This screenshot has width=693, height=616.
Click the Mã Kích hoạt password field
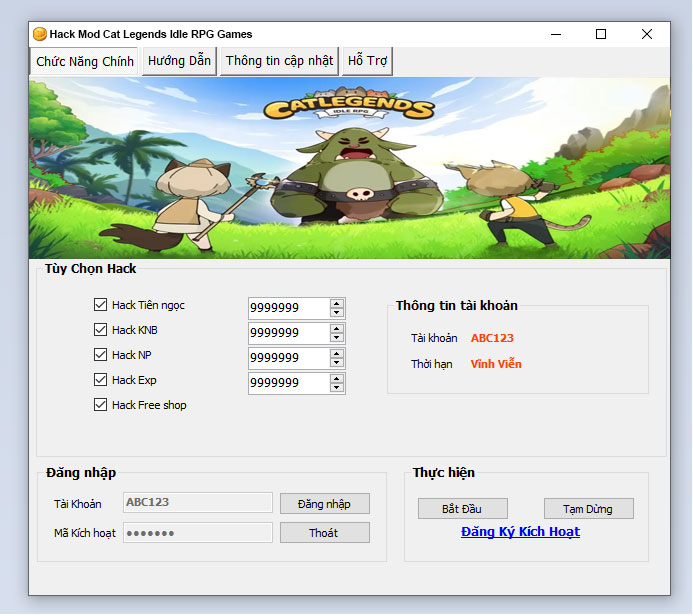(x=198, y=533)
